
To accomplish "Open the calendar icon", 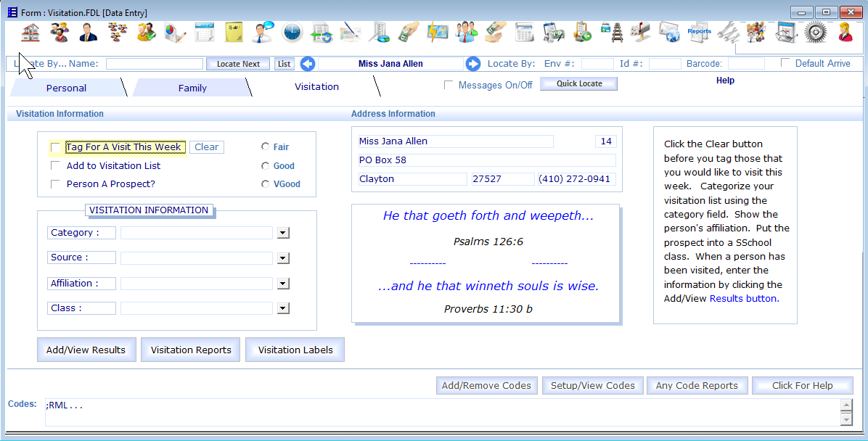I will pos(205,33).
